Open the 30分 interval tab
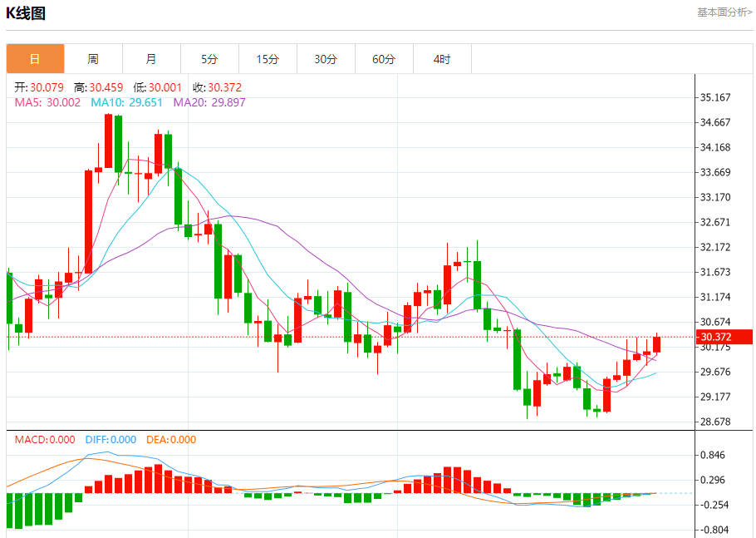 tap(326, 59)
